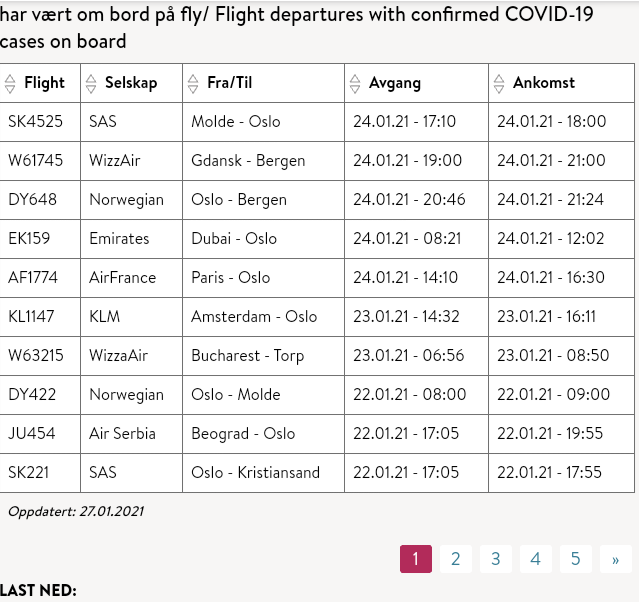Screen dimensions: 639x602
Task: Click the Emirates airline cell
Action: [119, 239]
